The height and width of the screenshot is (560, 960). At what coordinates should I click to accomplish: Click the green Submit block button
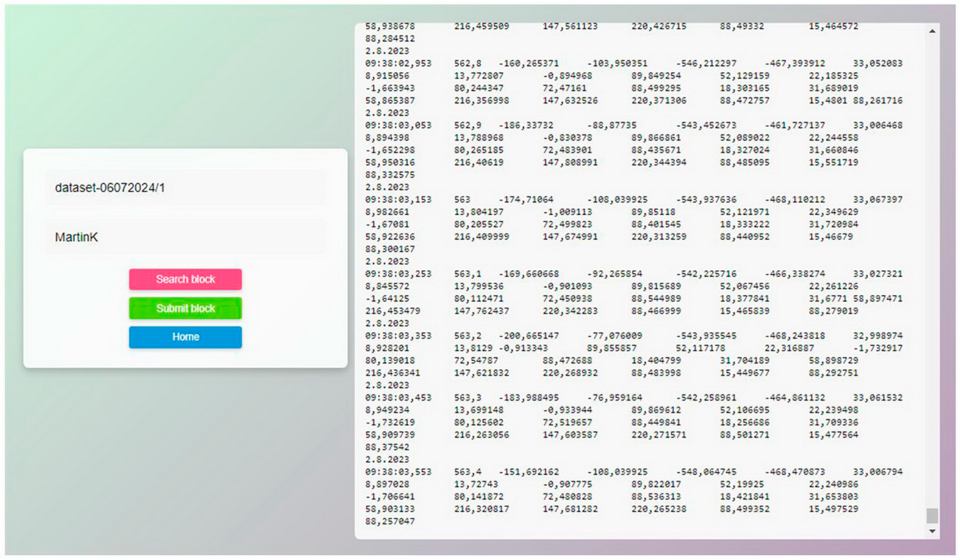(x=185, y=308)
